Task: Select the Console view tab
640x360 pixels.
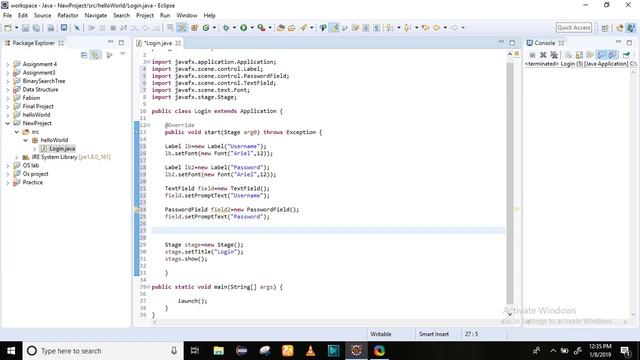Action: click(544, 43)
